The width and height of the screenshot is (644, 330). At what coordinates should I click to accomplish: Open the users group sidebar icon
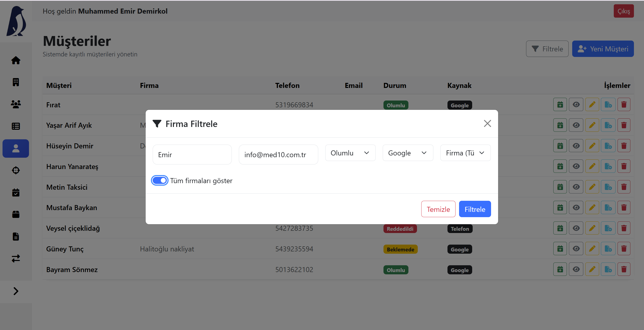click(x=16, y=104)
